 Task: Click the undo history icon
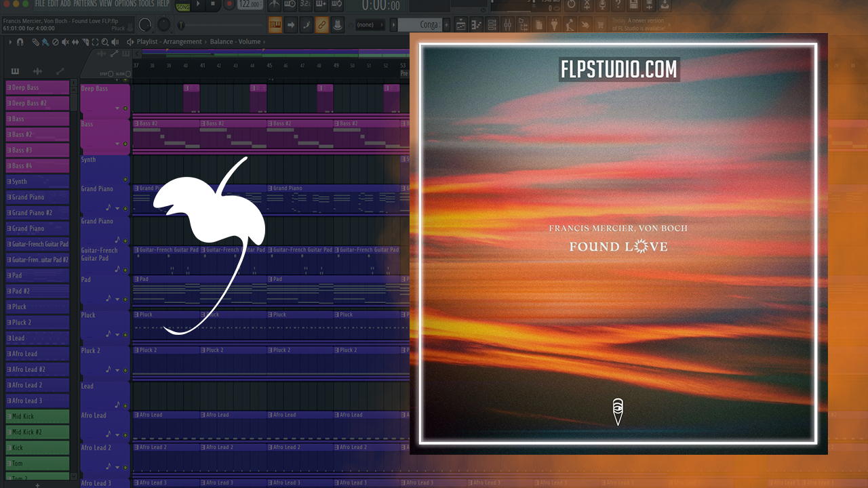coord(571,4)
